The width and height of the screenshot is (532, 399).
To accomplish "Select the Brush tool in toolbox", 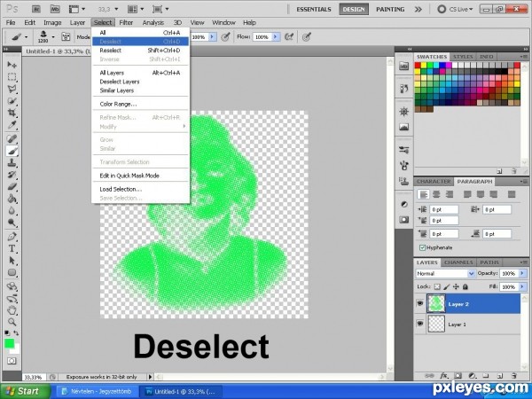I will pyautogui.click(x=12, y=151).
